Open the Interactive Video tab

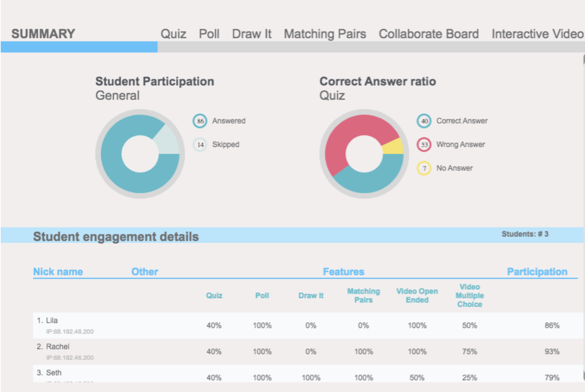pyautogui.click(x=537, y=34)
